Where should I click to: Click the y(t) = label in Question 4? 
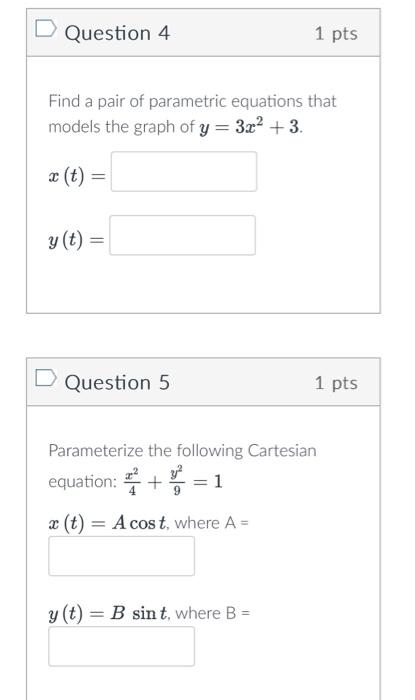[x=76, y=240]
